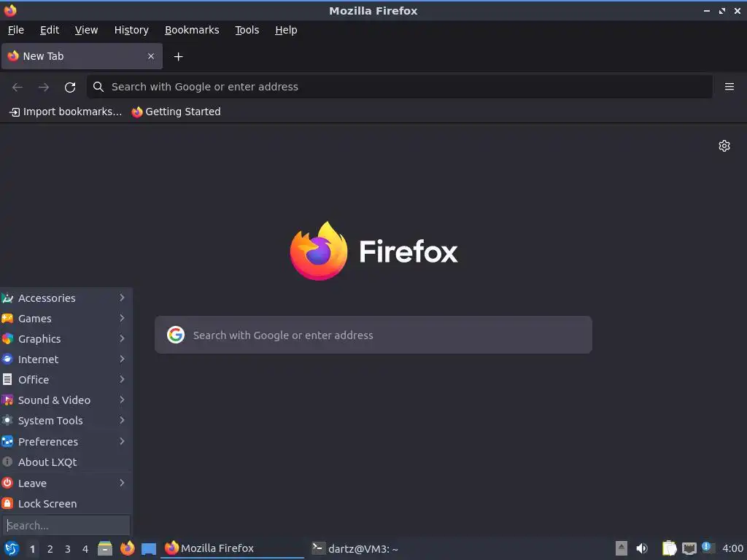The height and width of the screenshot is (560, 747).
Task: Open clipboard manager tray icon
Action: [670, 548]
